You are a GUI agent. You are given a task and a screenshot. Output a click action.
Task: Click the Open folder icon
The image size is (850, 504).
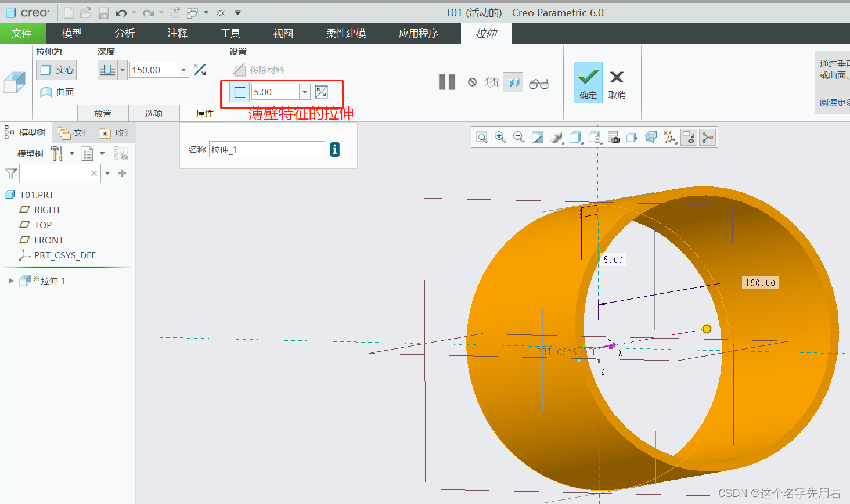point(86,12)
